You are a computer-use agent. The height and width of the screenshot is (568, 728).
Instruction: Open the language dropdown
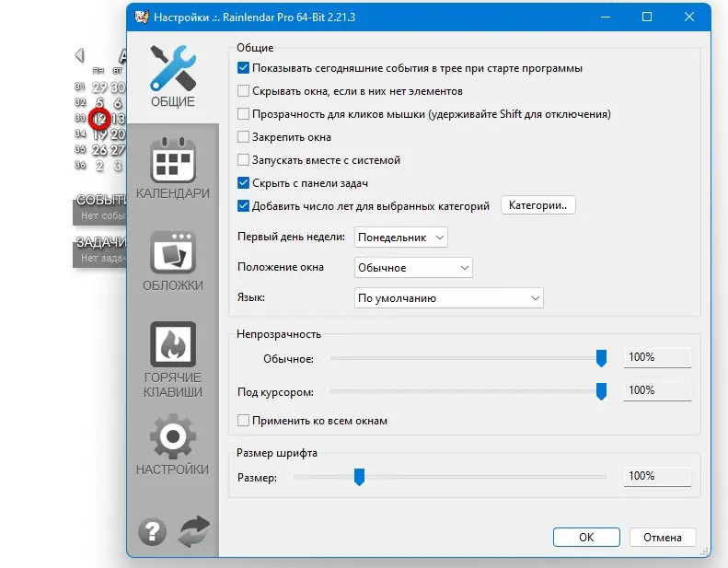point(448,298)
